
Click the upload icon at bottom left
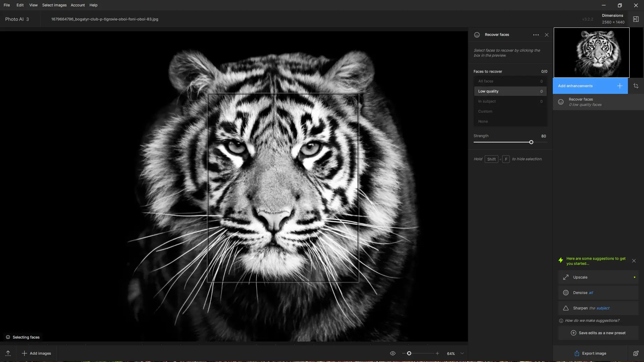click(x=8, y=353)
